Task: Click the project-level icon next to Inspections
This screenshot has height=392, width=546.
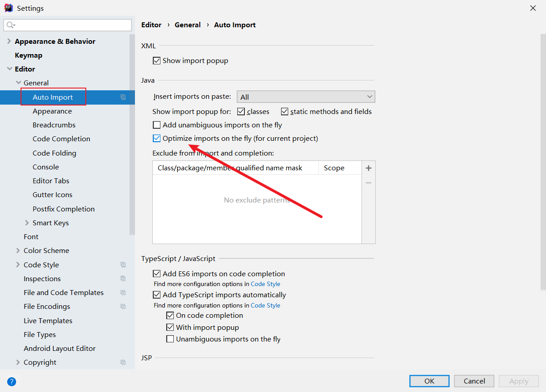Action: click(x=123, y=278)
